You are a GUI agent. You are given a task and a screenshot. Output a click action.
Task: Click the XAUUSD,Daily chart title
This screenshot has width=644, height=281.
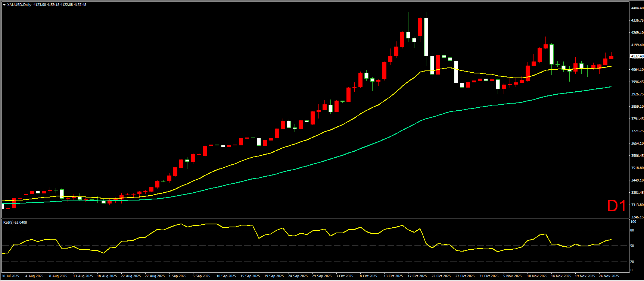click(x=19, y=5)
